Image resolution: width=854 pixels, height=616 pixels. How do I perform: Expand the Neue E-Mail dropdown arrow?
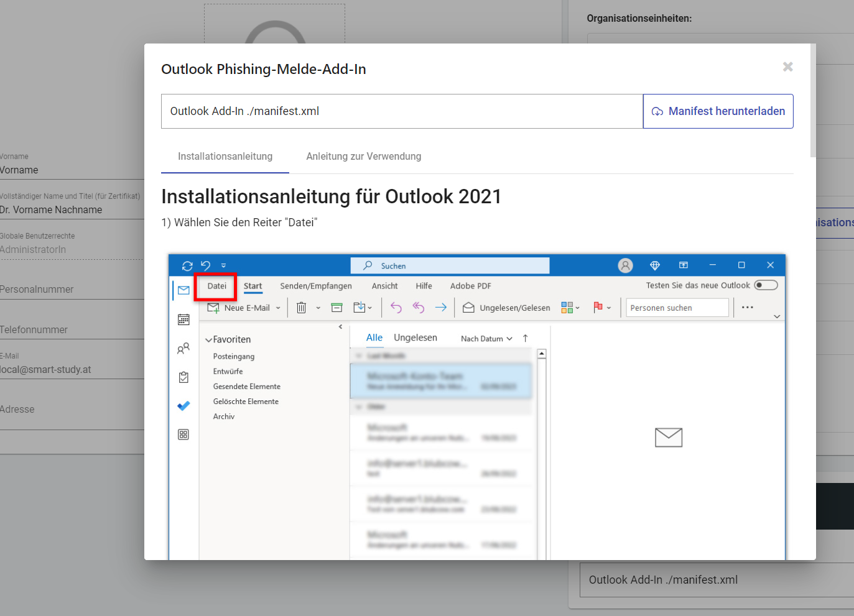coord(278,308)
